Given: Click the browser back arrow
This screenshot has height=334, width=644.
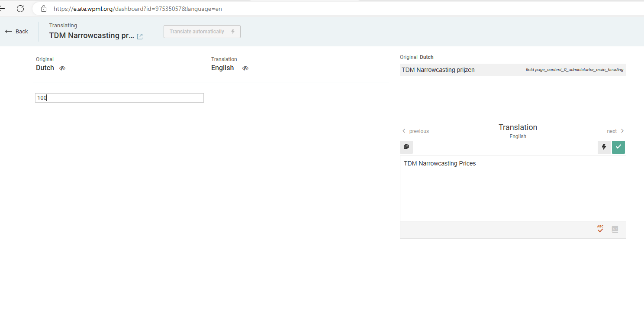Looking at the screenshot, I should click(x=2, y=8).
